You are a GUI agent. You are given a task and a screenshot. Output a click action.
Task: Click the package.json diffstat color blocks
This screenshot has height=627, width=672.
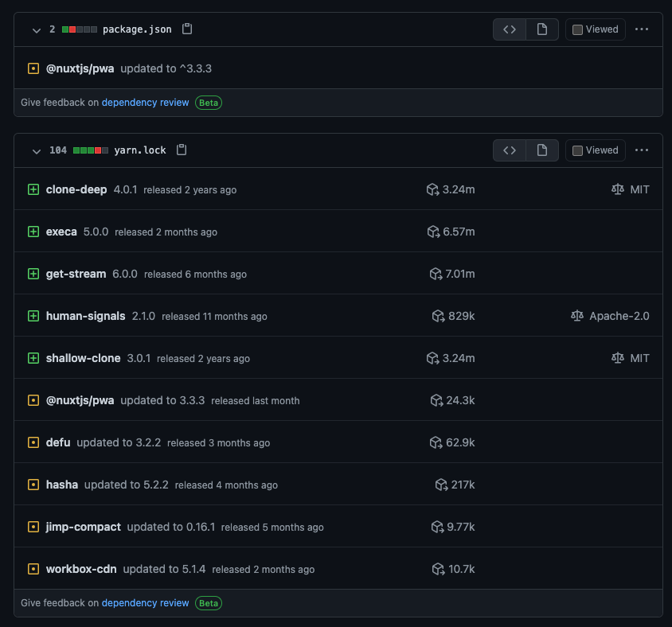click(x=80, y=29)
